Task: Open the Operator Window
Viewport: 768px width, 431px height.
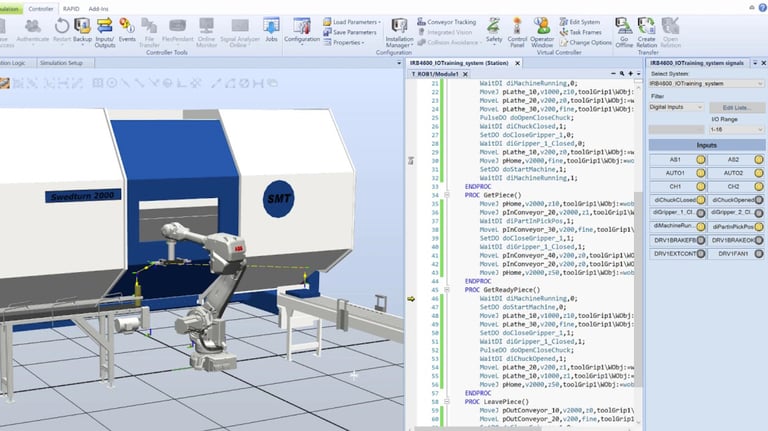Action: tap(542, 32)
